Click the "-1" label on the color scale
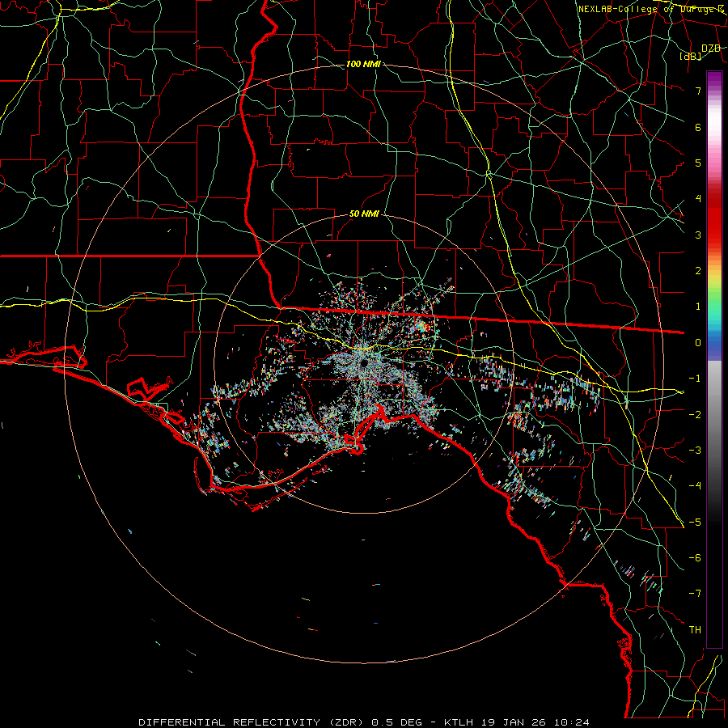The image size is (728, 728). coord(695,379)
